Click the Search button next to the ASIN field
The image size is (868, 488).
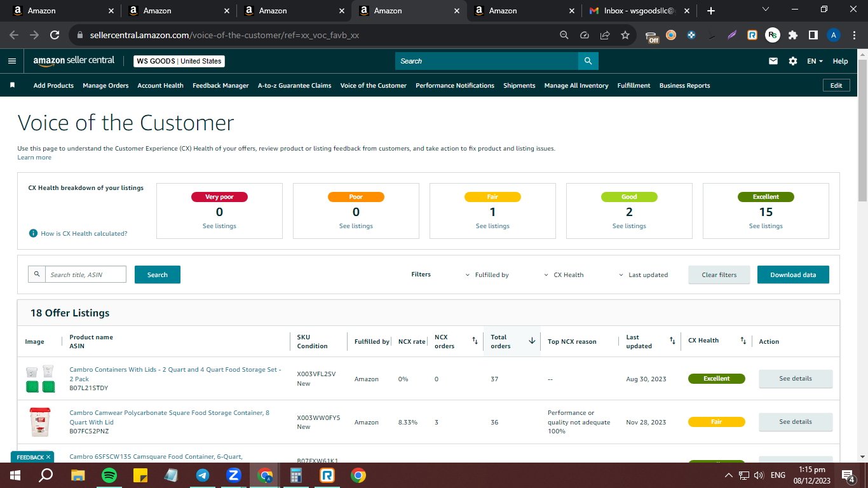[x=158, y=274]
